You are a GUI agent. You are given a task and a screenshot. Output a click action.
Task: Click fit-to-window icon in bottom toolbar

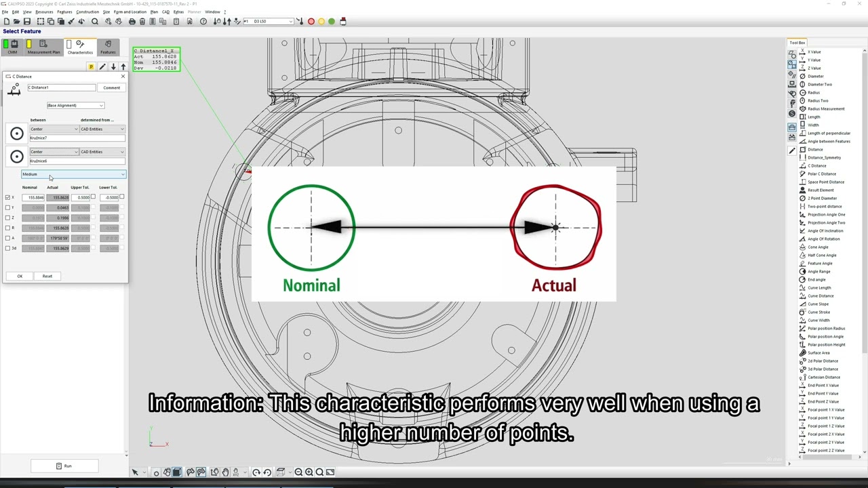coord(330,472)
